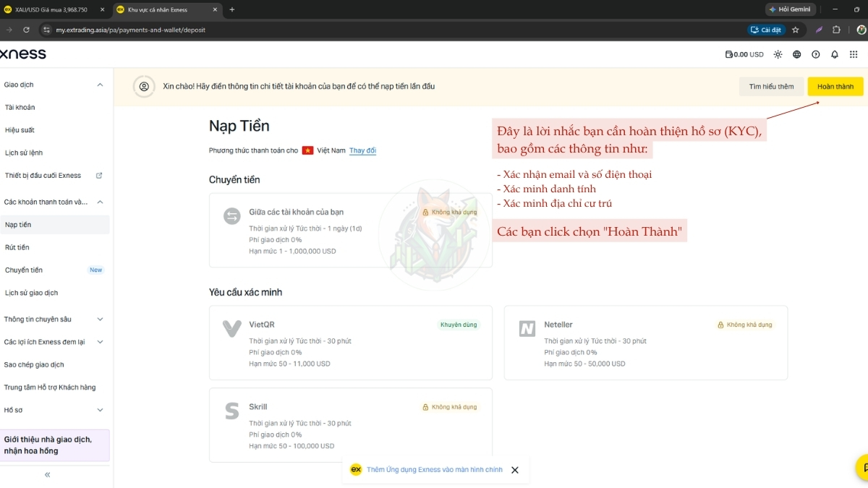Click the purple feather extension icon

(820, 30)
